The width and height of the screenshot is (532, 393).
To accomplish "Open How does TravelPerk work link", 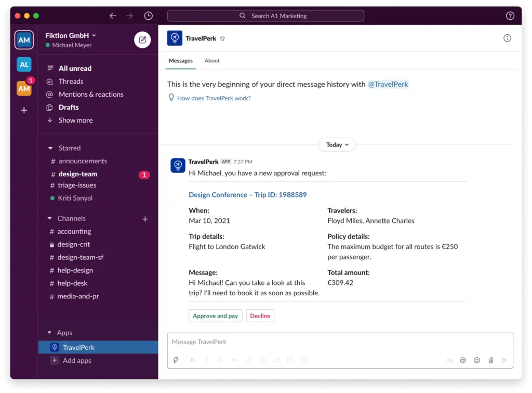I will tap(214, 98).
